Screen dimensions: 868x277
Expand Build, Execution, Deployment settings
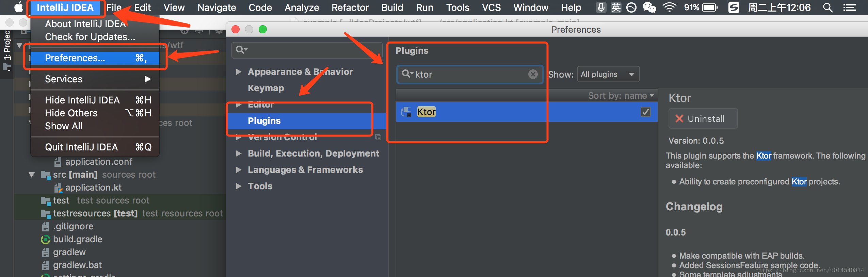pos(239,153)
